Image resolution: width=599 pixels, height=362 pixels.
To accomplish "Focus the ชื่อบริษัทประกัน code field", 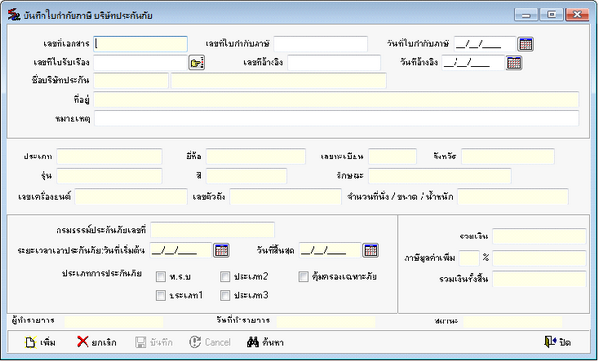I will 131,81.
